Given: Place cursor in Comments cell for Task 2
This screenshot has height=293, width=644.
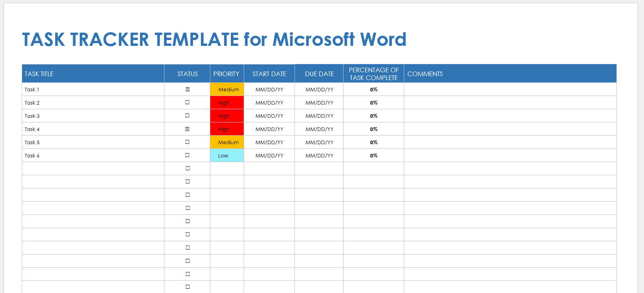Looking at the screenshot, I should [510, 103].
